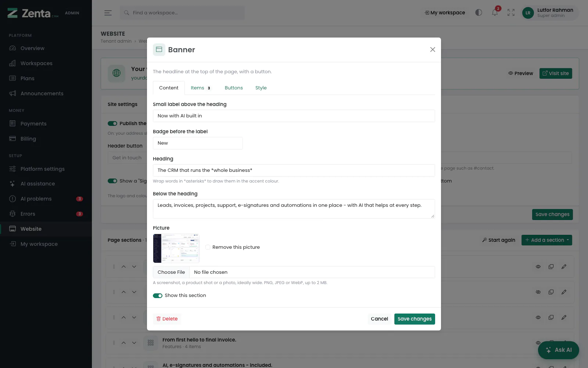Click the Choose File button
The height and width of the screenshot is (368, 588).
(x=171, y=272)
